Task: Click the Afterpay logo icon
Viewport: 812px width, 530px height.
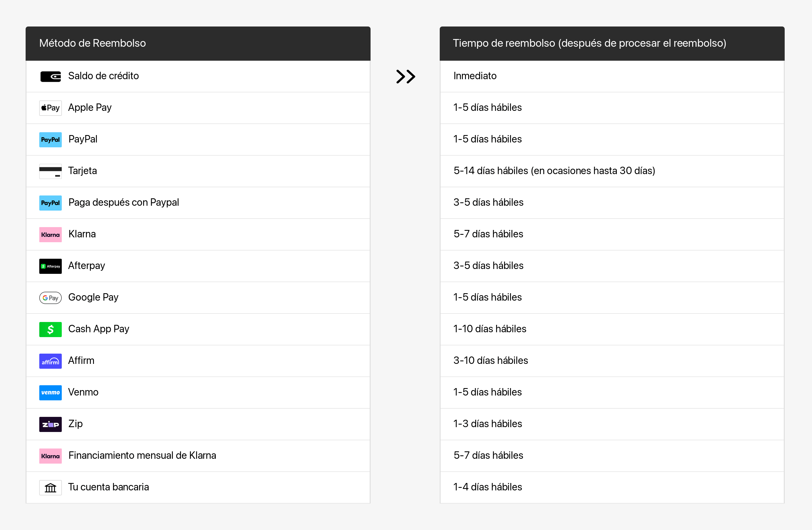Action: coord(50,266)
